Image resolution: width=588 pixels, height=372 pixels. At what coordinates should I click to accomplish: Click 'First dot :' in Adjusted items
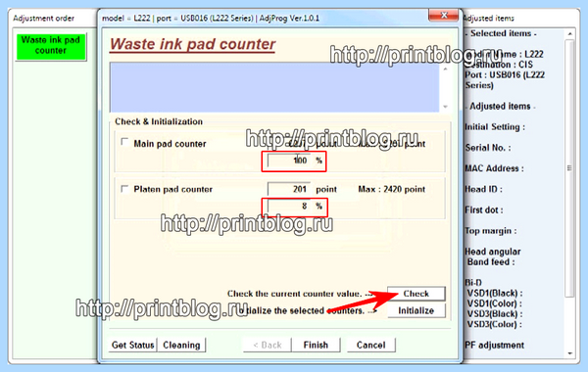484,209
